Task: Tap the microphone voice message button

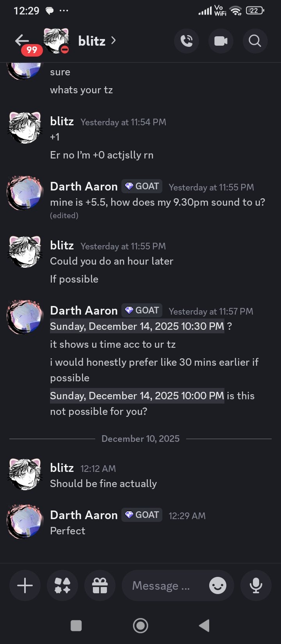Action: (256, 585)
